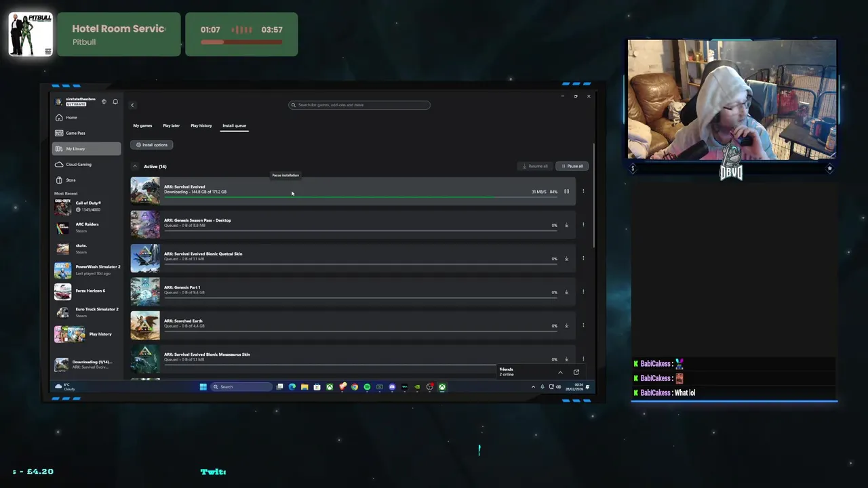
Task: Open Play history in sidebar
Action: (x=87, y=334)
